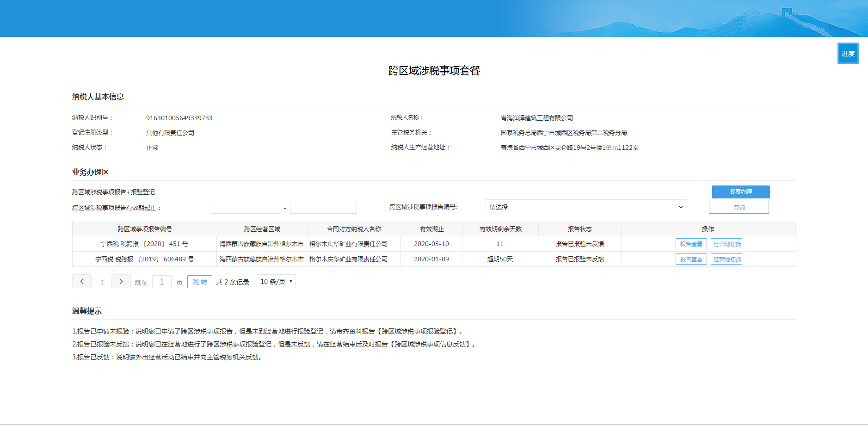Click tip 3 about 报告已反馈
Viewport: 868px width, 426px height.
coord(167,357)
